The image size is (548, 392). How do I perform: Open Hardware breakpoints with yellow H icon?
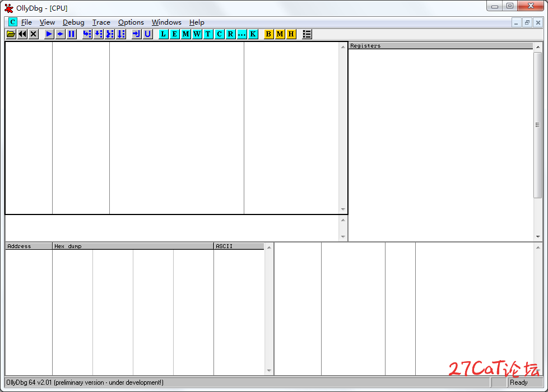(x=291, y=34)
